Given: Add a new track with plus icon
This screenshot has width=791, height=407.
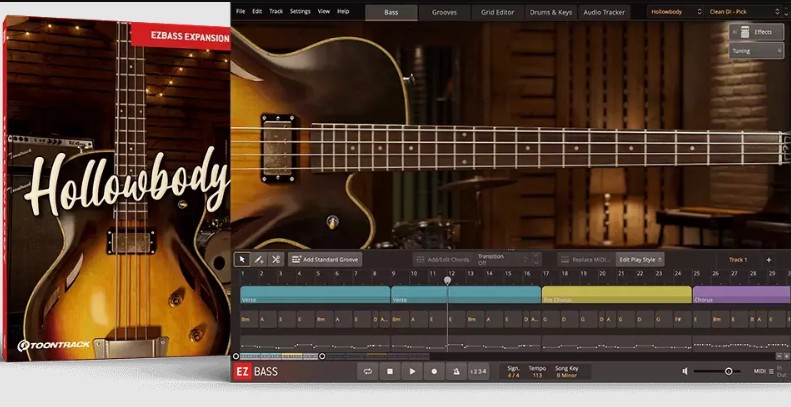Looking at the screenshot, I should 769,260.
